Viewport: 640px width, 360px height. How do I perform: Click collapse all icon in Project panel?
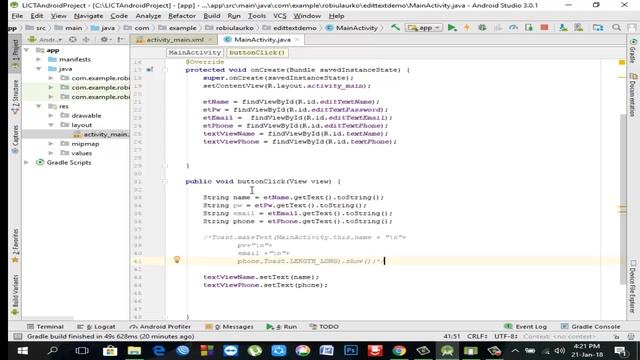click(86, 40)
